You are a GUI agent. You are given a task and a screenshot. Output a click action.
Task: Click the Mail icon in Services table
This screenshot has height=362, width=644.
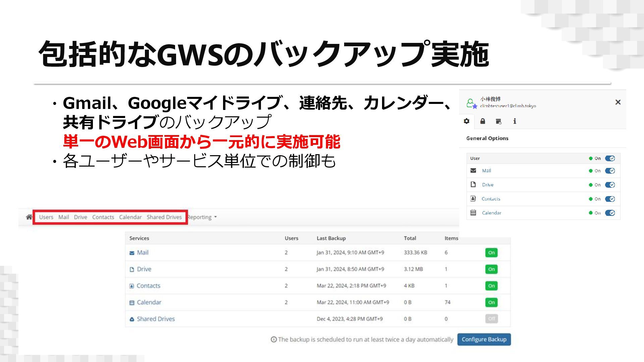(x=132, y=253)
